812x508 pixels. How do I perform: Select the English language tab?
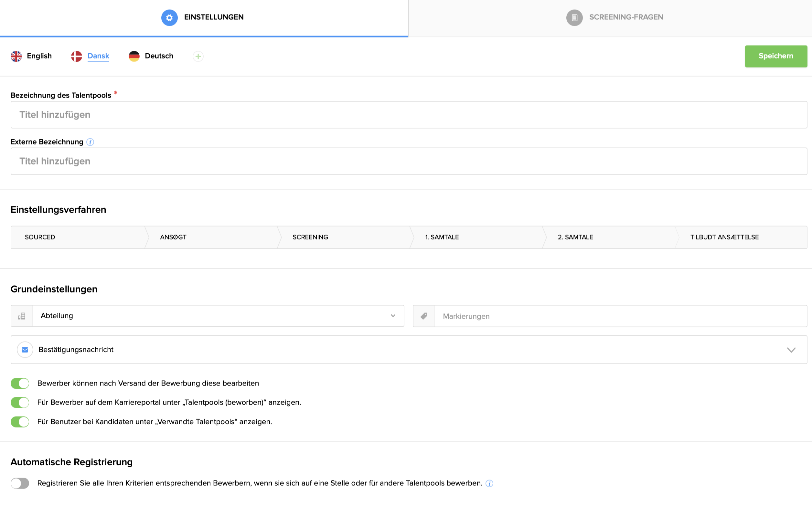coord(39,56)
